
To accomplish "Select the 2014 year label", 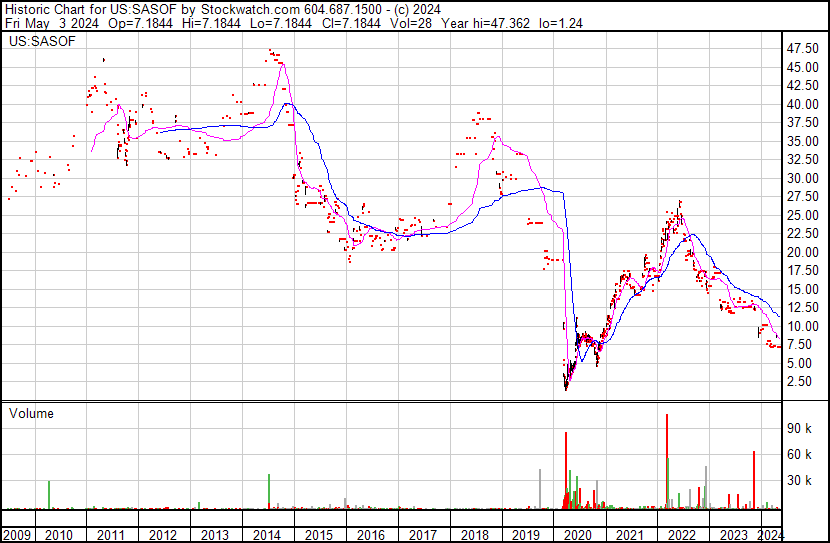I will pyautogui.click(x=266, y=535).
